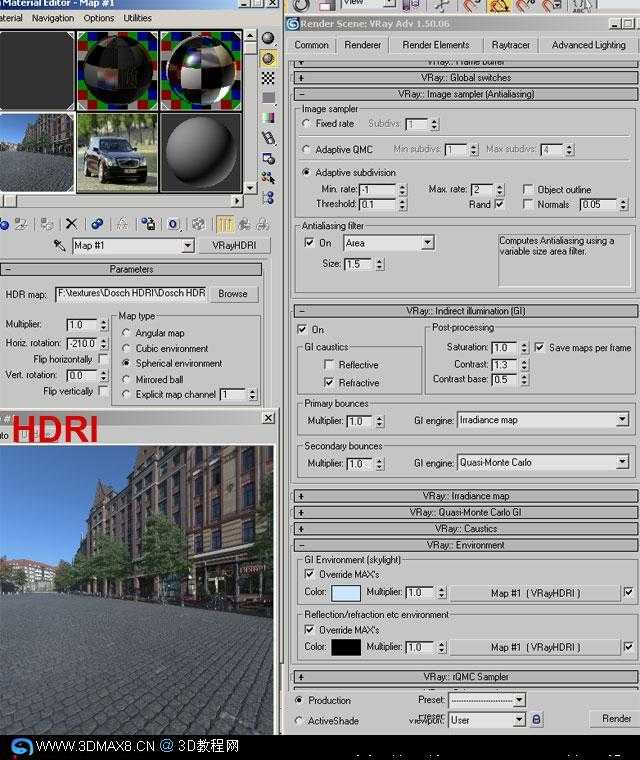Click the Get Material icon
The width and height of the screenshot is (640, 760).
coord(4,224)
